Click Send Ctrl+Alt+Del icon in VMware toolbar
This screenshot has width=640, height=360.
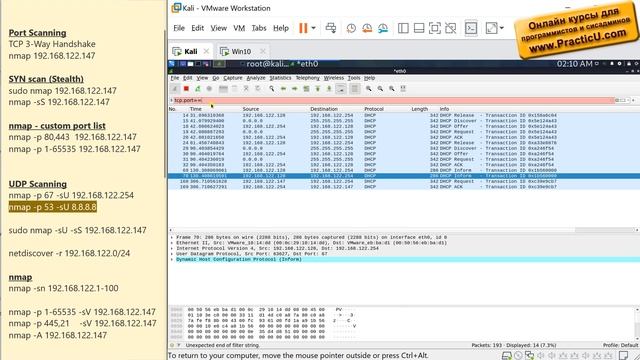coord(331,28)
